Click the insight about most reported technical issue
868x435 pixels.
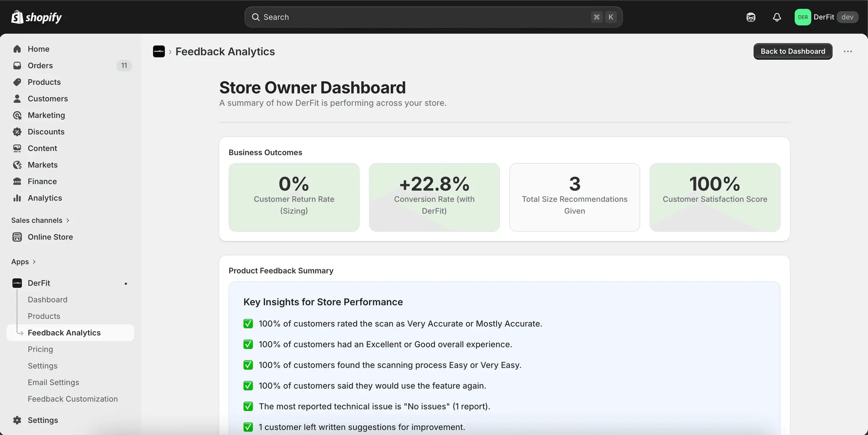(374, 406)
